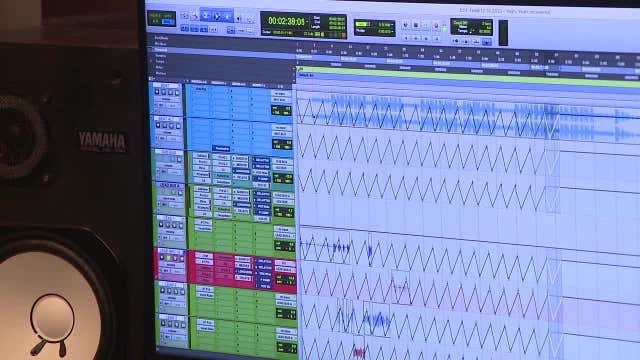Record-enable the red track
The height and width of the screenshot is (360, 640).
162,258
